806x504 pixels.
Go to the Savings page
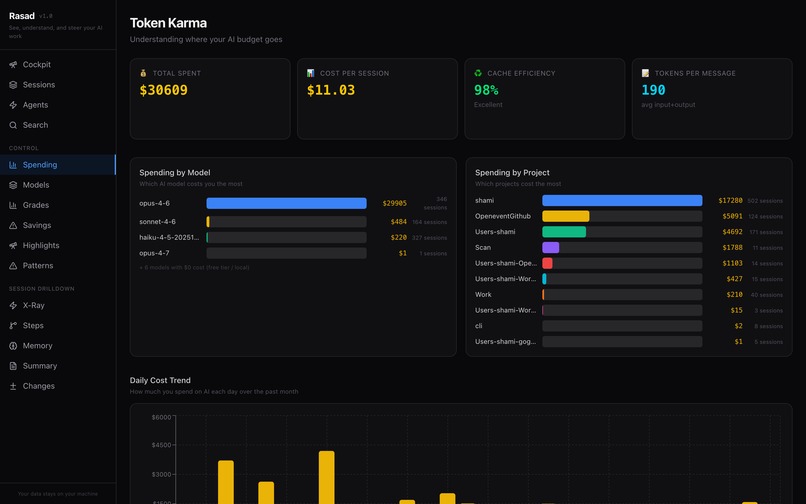[58, 225]
